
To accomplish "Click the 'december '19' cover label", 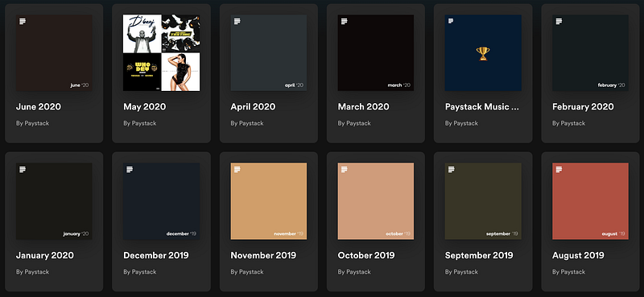I will pos(181,233).
